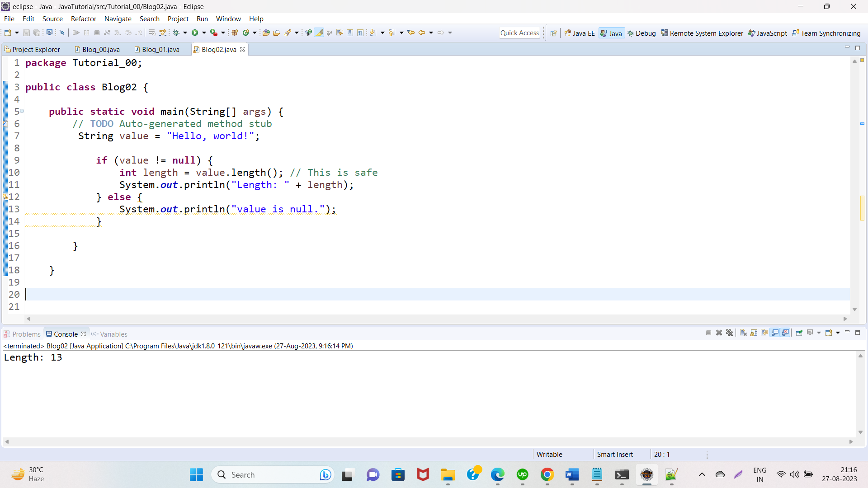This screenshot has width=868, height=488.
Task: Remove all terminated launches from Console
Action: click(x=729, y=333)
